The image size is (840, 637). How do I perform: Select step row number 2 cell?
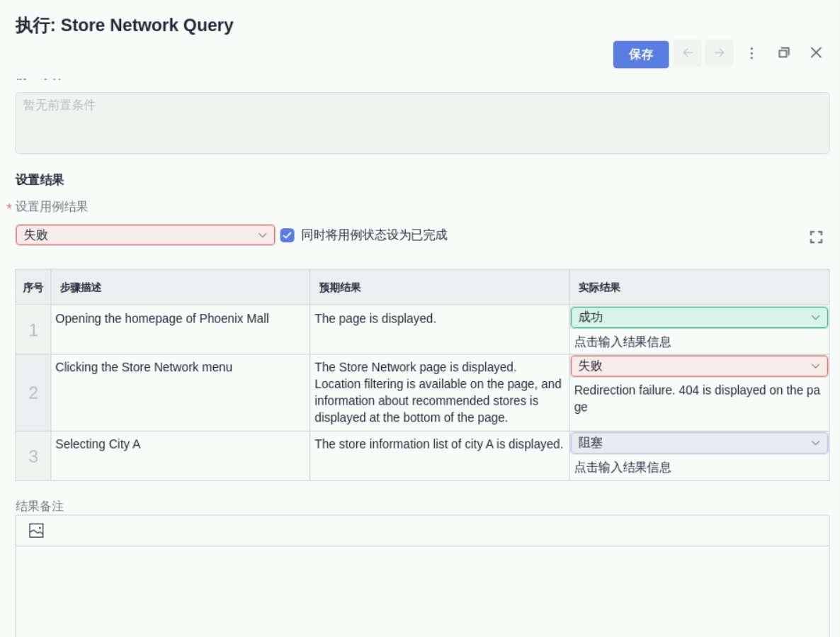(33, 393)
